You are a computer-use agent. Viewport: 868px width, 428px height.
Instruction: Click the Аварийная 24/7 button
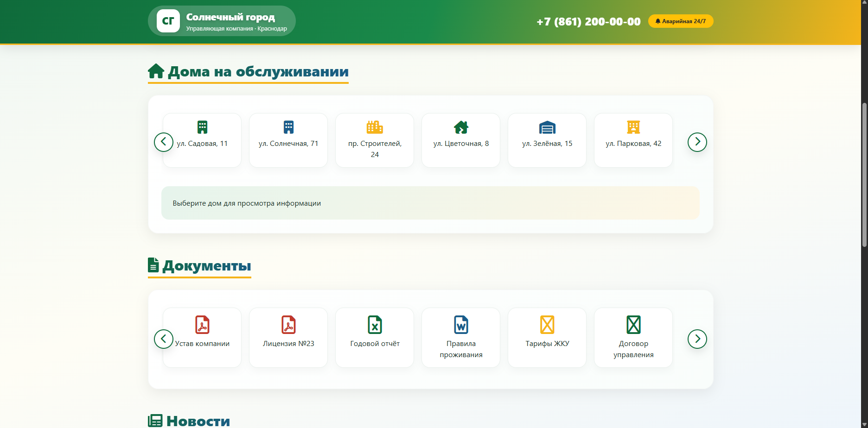pos(681,21)
